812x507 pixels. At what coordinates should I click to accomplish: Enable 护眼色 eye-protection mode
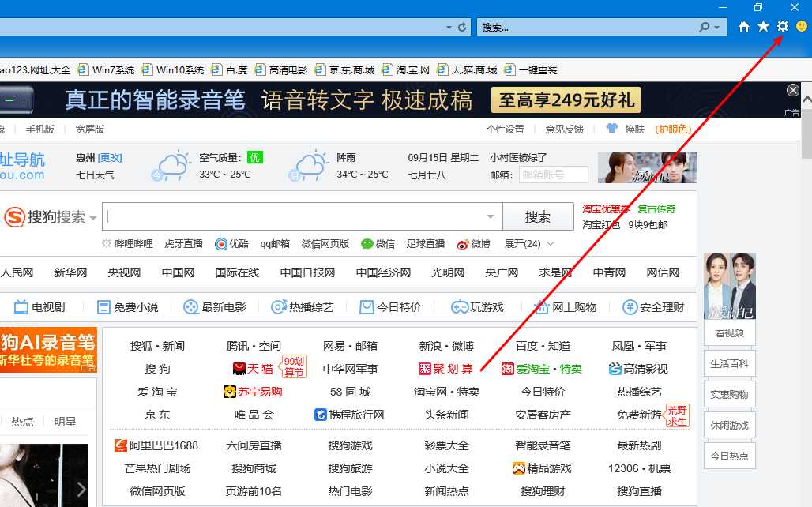[671, 129]
